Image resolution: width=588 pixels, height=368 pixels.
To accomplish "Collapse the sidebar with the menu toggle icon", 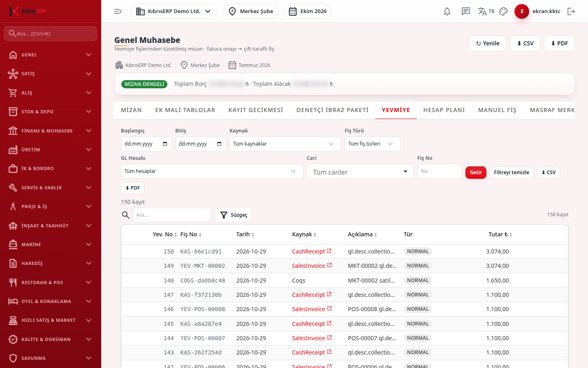I will click(118, 11).
